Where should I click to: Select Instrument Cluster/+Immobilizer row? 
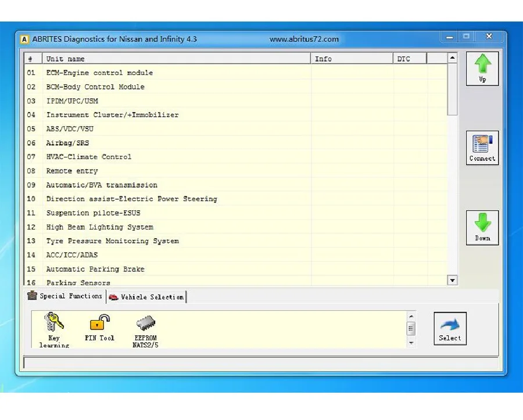pyautogui.click(x=235, y=114)
